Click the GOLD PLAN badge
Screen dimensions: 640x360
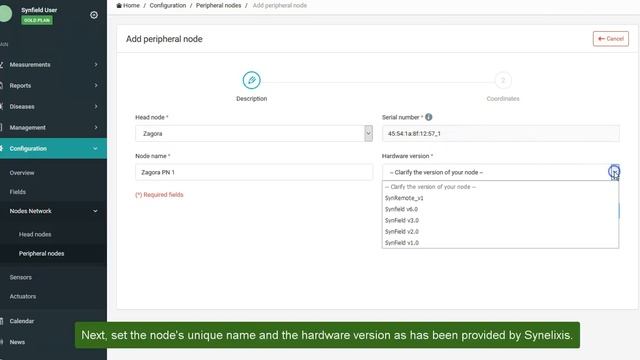(37, 20)
